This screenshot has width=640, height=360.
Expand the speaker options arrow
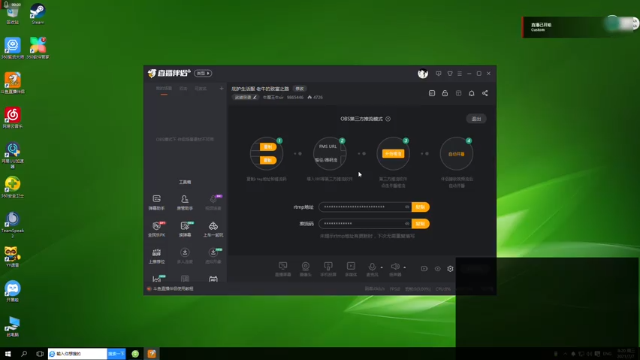pyautogui.click(x=404, y=268)
